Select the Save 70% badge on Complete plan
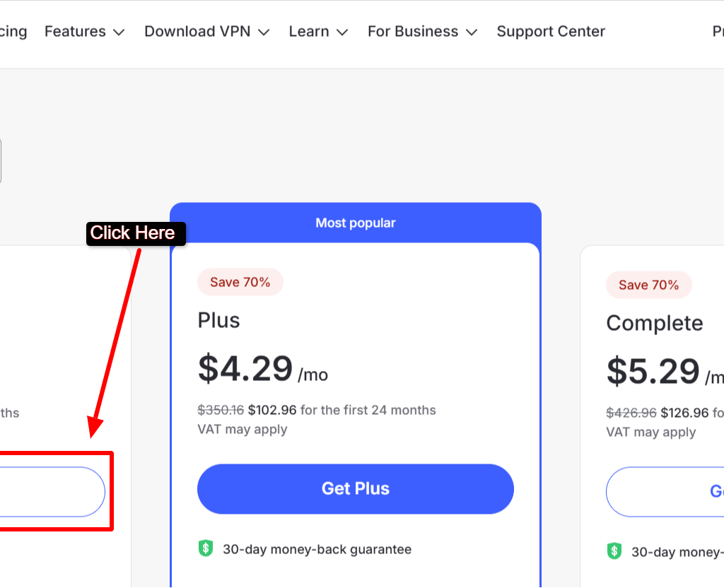 click(648, 285)
